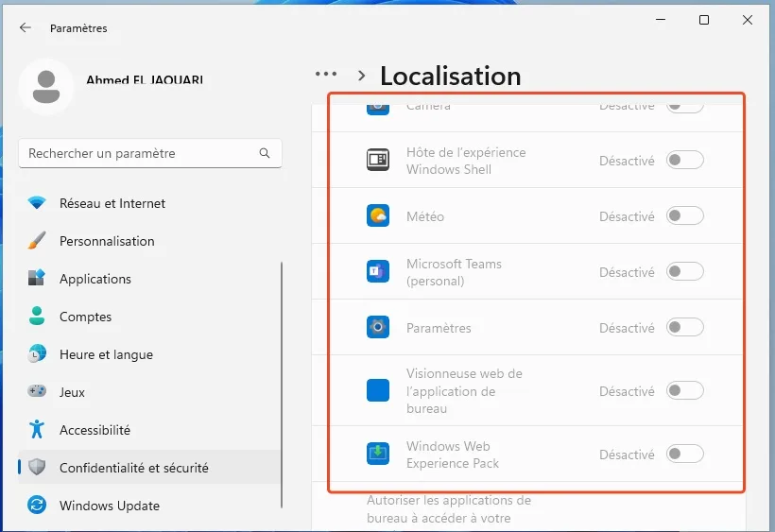Click the Ahmed EL JAOUARI account name
The image size is (775, 532).
coord(145,79)
